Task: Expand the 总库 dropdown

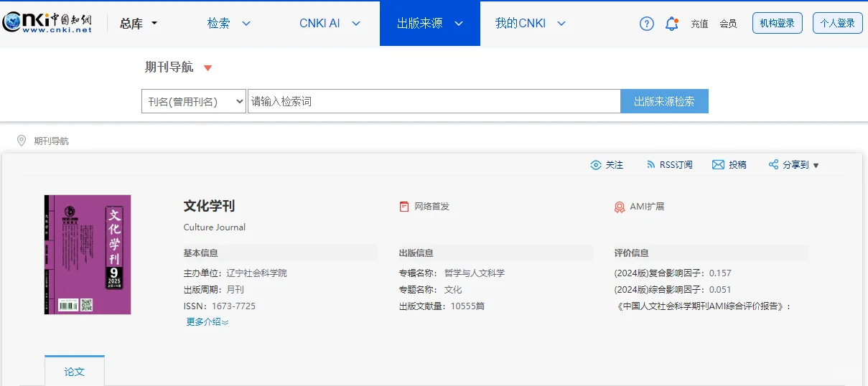Action: [x=154, y=24]
